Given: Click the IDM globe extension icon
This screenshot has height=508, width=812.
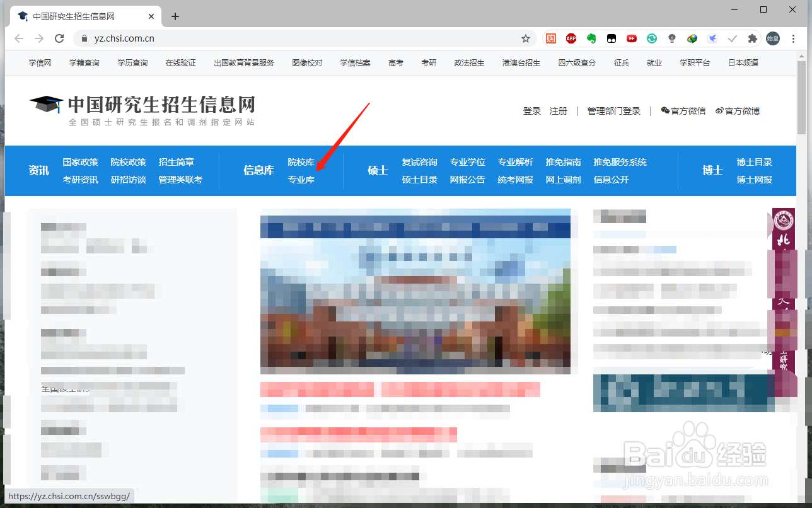Looking at the screenshot, I should (692, 38).
